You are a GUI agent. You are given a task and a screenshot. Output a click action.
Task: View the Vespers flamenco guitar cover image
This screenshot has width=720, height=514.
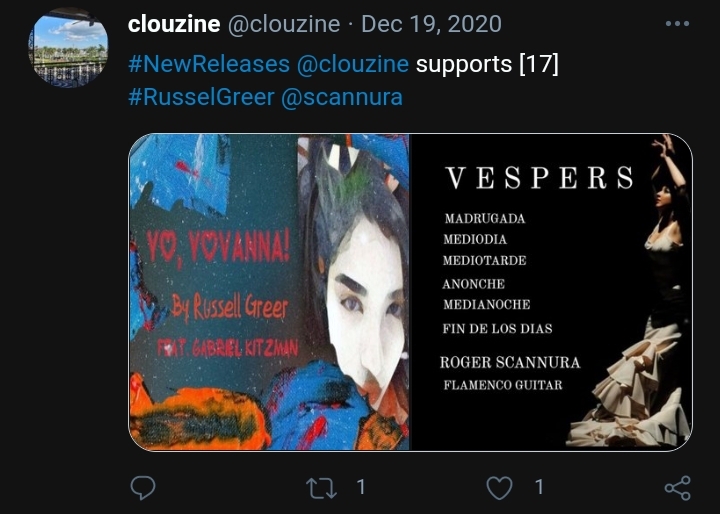(551, 292)
